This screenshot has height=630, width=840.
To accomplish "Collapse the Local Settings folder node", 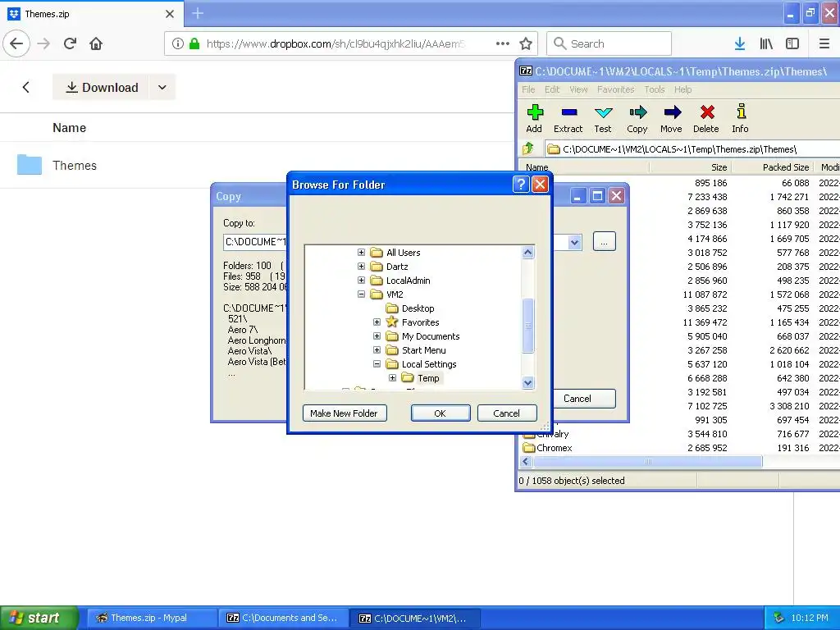I will (377, 363).
